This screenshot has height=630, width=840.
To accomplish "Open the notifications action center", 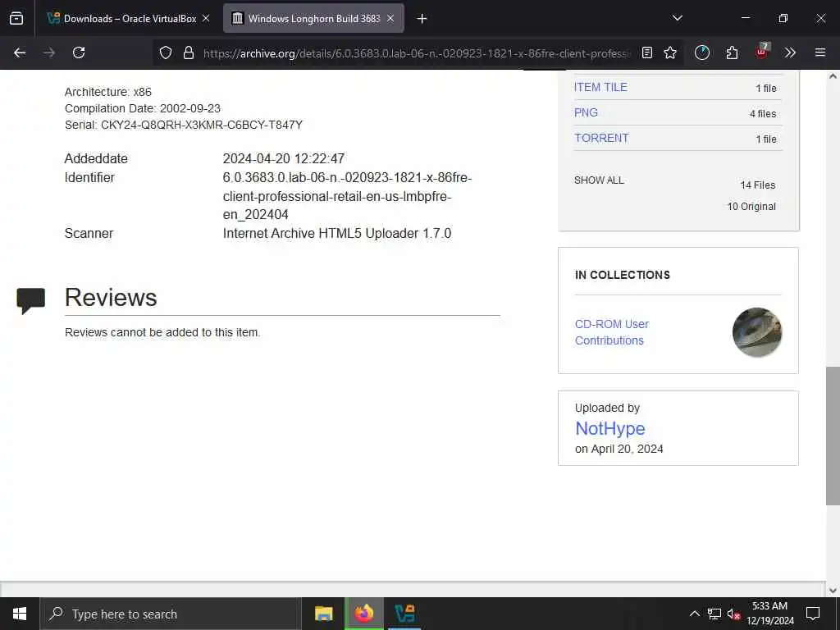I will [x=813, y=614].
